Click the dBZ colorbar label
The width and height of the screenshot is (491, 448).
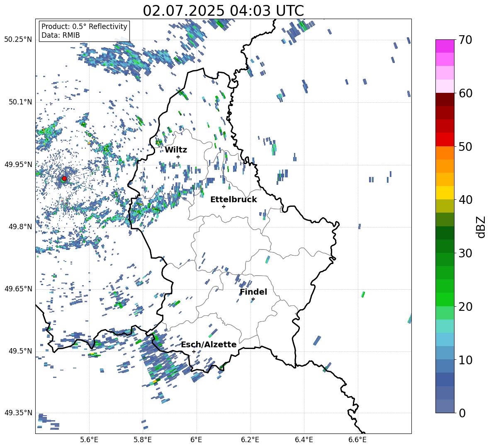tap(481, 227)
